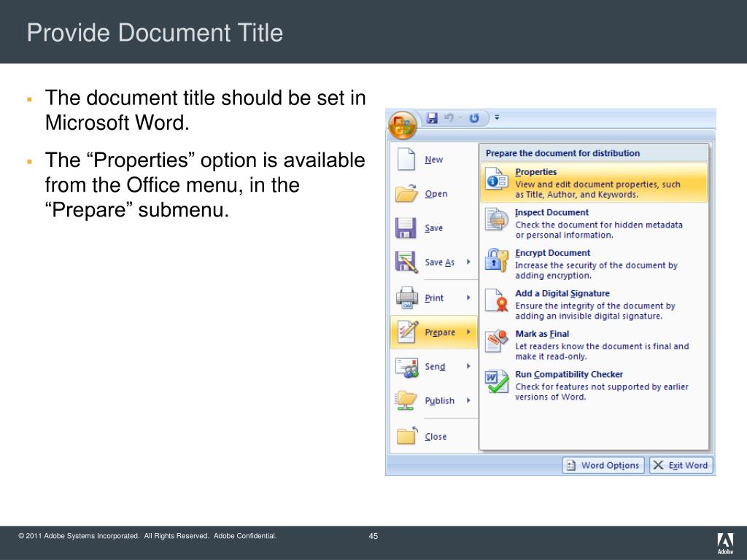This screenshot has width=747, height=560.
Task: Click the Redo icon in Quick Access Toolbar
Action: point(474,117)
